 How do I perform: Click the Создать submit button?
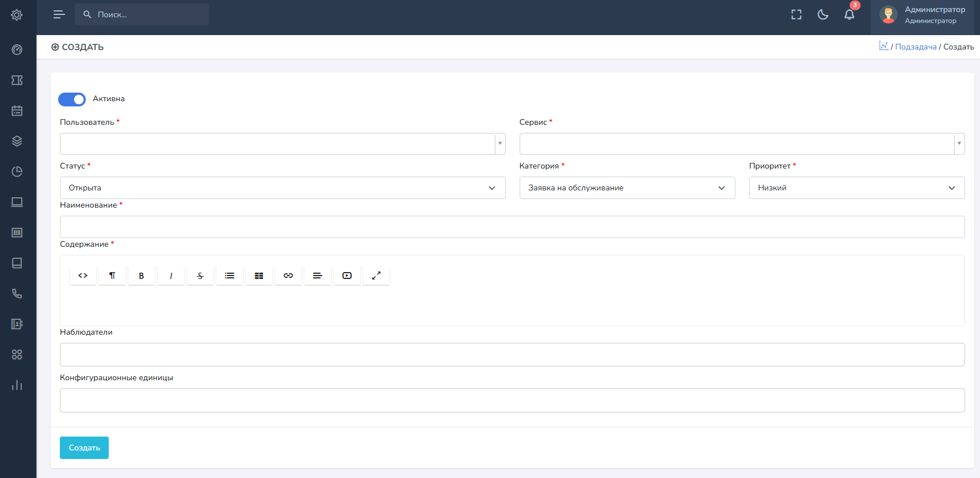click(x=84, y=448)
